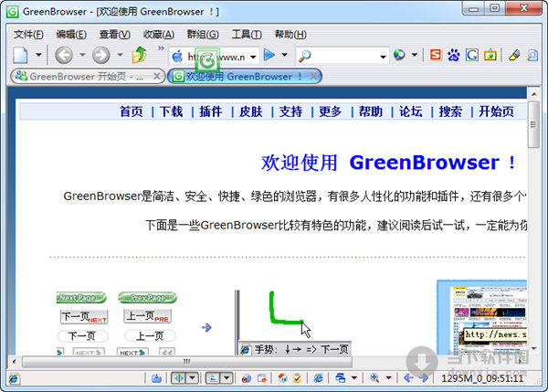Click the 更多 navigation link

point(331,111)
